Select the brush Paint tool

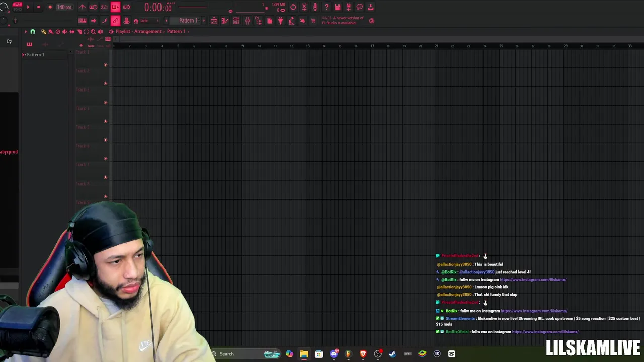(x=51, y=32)
